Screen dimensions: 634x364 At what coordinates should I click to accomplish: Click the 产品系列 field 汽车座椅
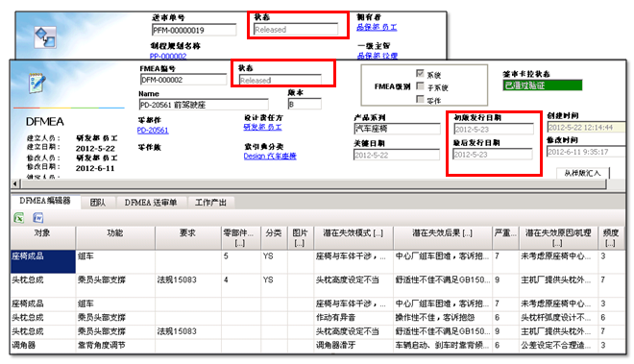397,129
